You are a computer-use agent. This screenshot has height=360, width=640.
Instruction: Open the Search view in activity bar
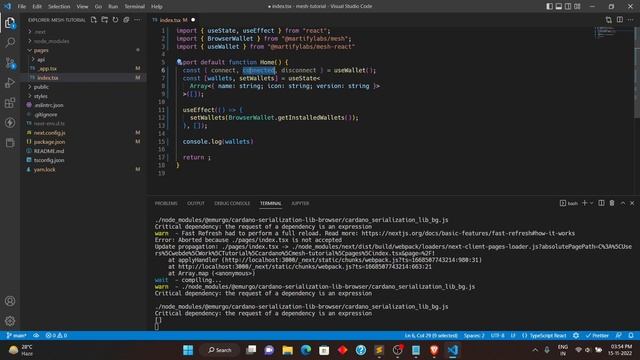pyautogui.click(x=10, y=42)
